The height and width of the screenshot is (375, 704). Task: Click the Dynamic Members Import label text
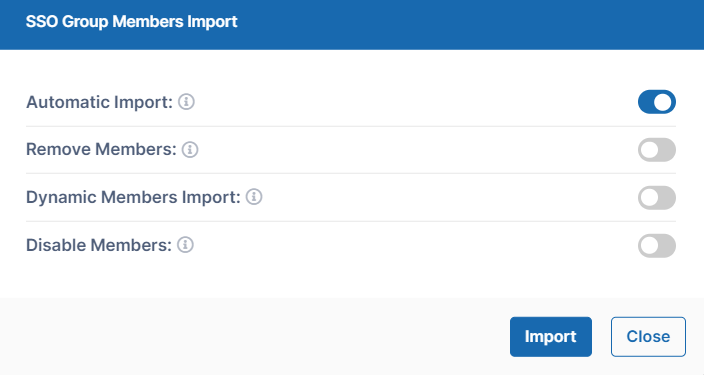[x=133, y=198]
